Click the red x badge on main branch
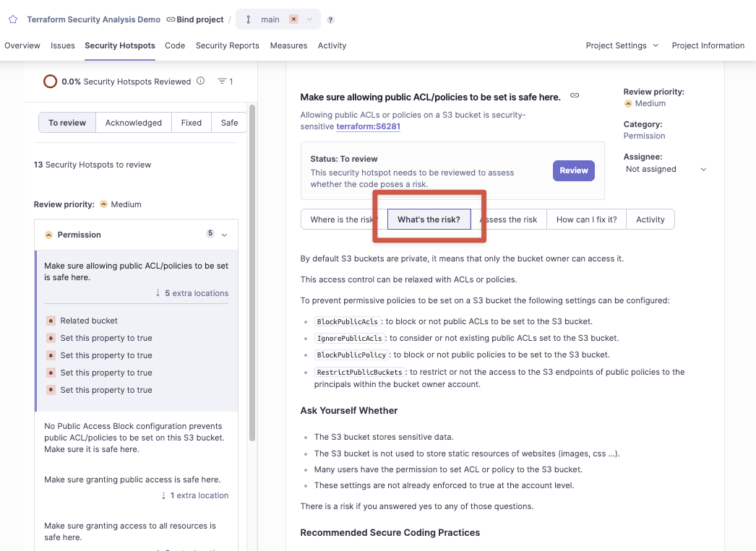Image resolution: width=756 pixels, height=551 pixels. pyautogui.click(x=293, y=19)
